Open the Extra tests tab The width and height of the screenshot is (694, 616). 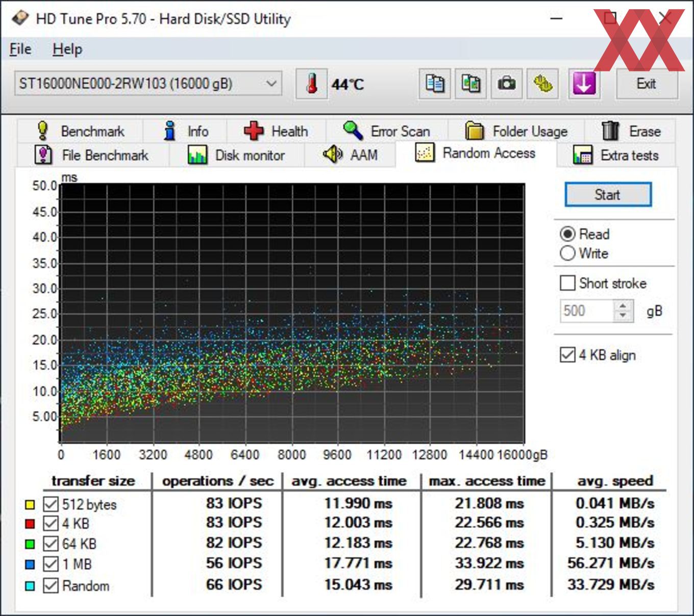point(616,155)
